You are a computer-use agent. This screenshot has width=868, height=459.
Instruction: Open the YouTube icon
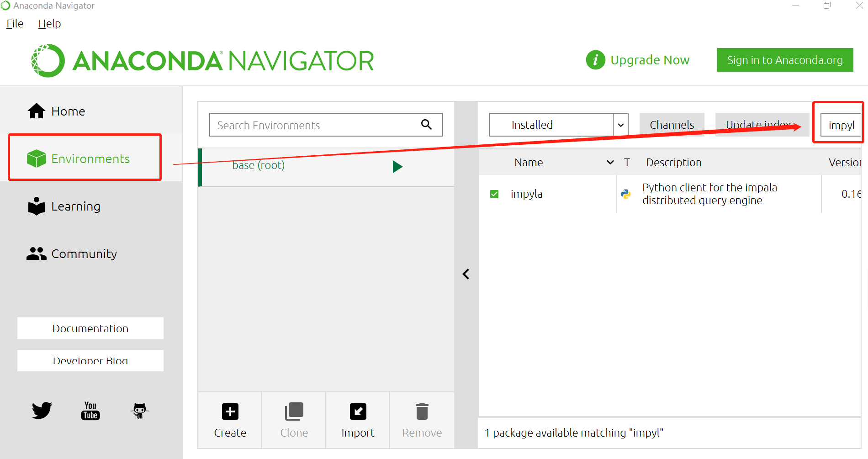point(90,410)
